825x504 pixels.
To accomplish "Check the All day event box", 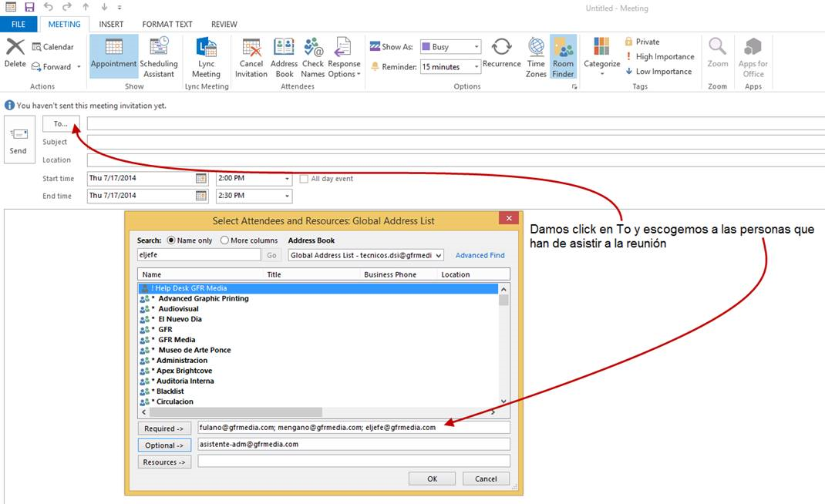I will [304, 179].
